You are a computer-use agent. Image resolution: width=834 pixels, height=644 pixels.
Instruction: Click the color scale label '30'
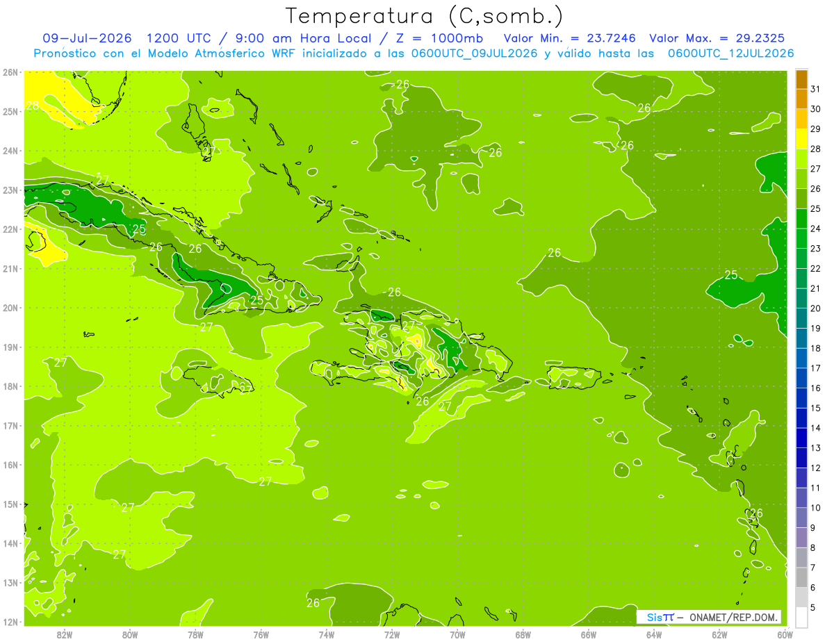tap(816, 108)
